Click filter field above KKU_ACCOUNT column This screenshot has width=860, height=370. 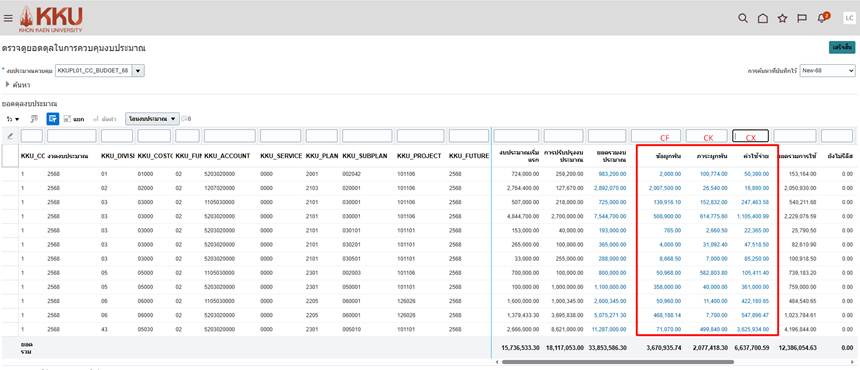click(230, 136)
